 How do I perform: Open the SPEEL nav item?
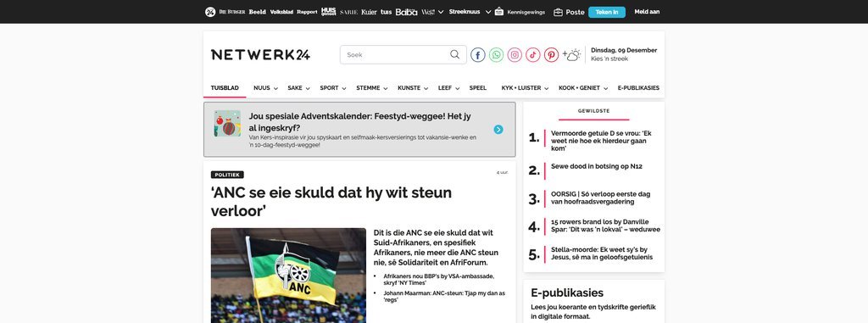478,87
